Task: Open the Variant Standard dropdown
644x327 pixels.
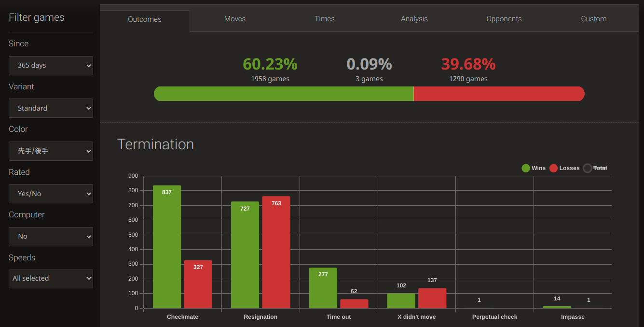Action: [x=51, y=108]
